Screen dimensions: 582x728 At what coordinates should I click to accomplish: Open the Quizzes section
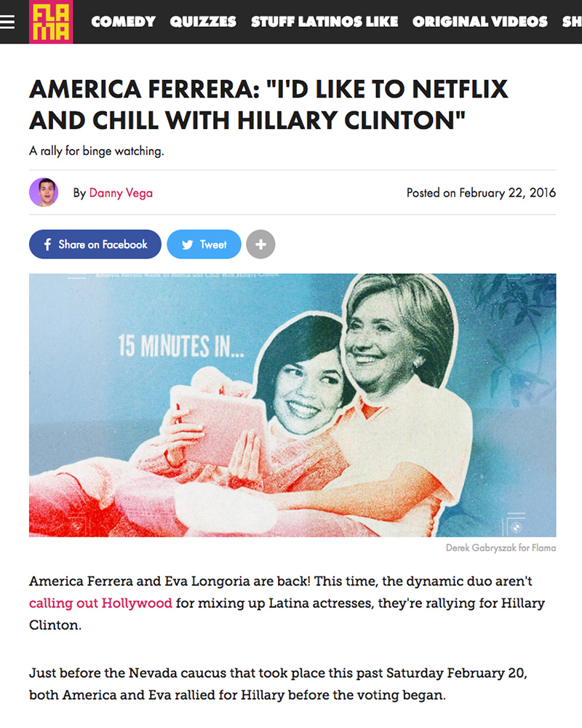203,22
